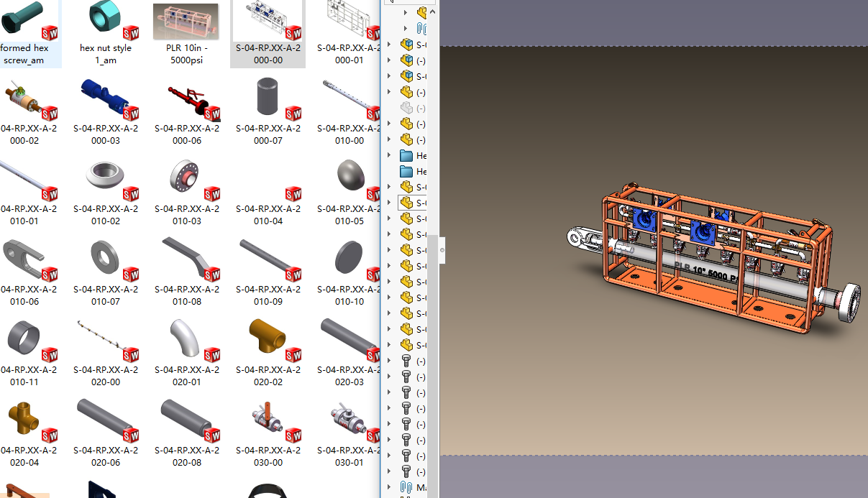Image resolution: width=868 pixels, height=498 pixels.
Task: Collapse the feature tree panel splitter handle
Action: tap(442, 250)
